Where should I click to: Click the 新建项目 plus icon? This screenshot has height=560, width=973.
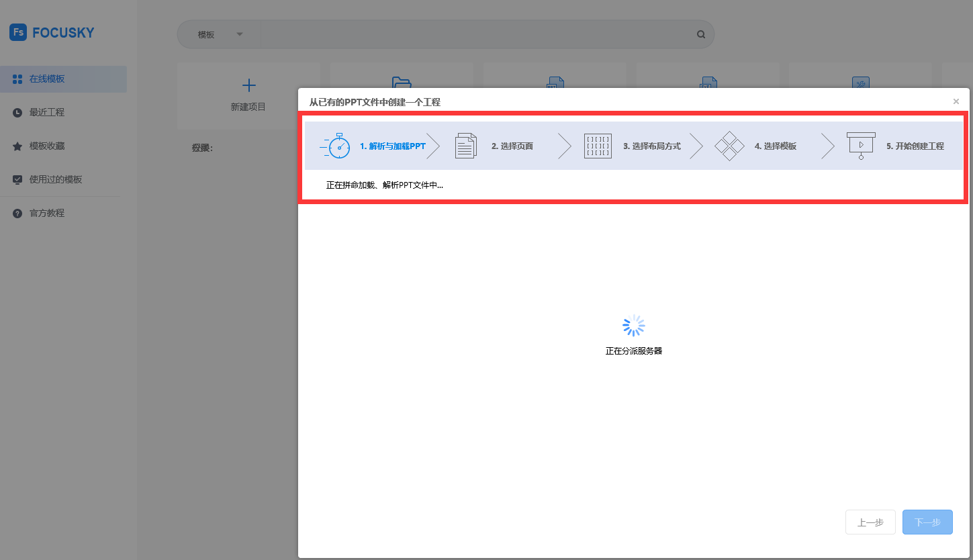(248, 85)
